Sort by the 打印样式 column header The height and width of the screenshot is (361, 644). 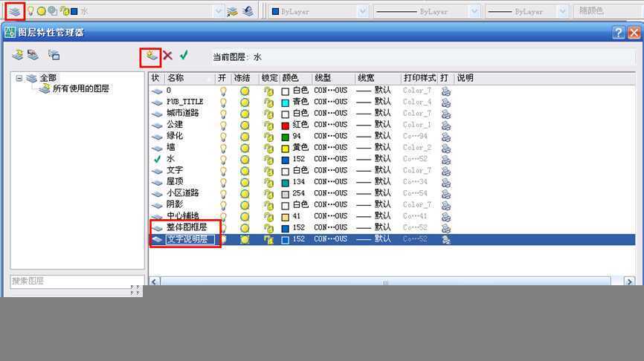(419, 78)
